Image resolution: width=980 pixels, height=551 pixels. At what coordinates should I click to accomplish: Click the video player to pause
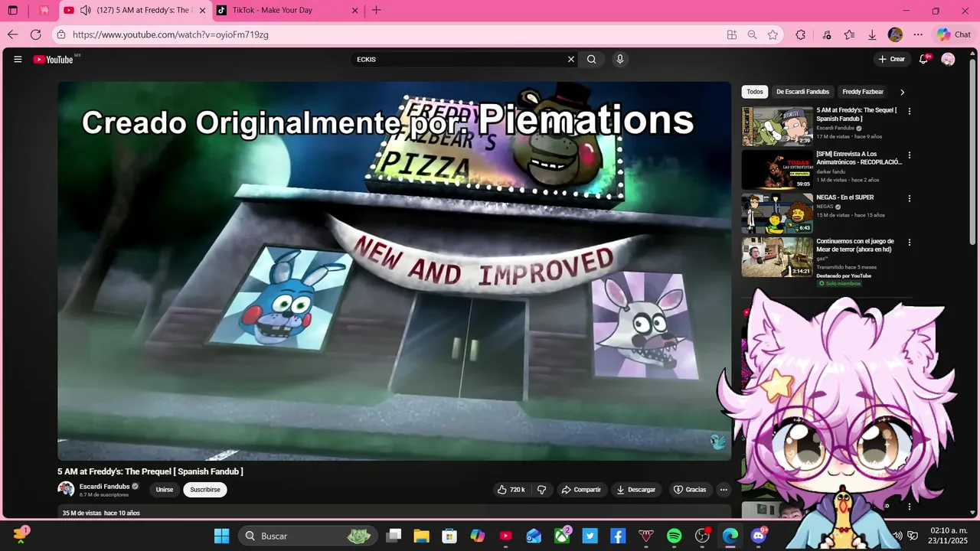[394, 271]
